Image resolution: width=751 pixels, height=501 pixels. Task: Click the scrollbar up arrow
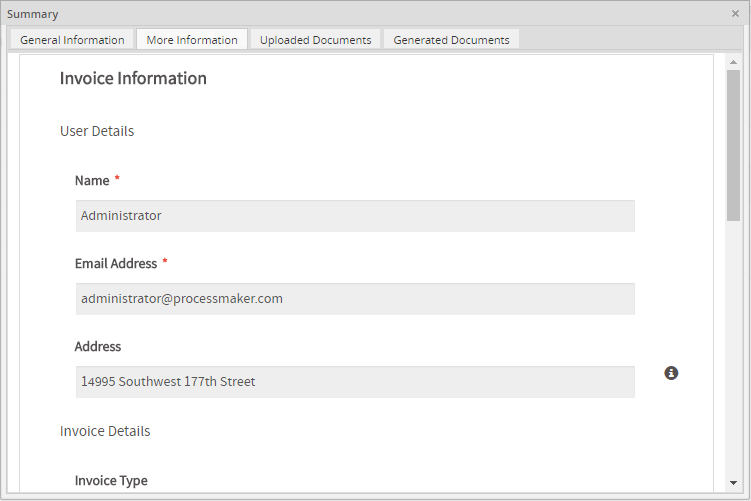pos(733,62)
